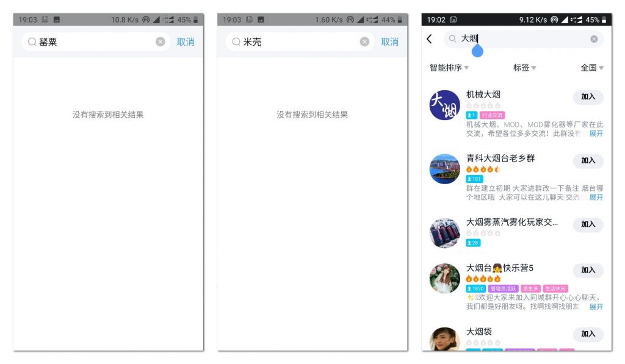
Task: Join the 大烟台快乐营5 group
Action: tap(588, 270)
